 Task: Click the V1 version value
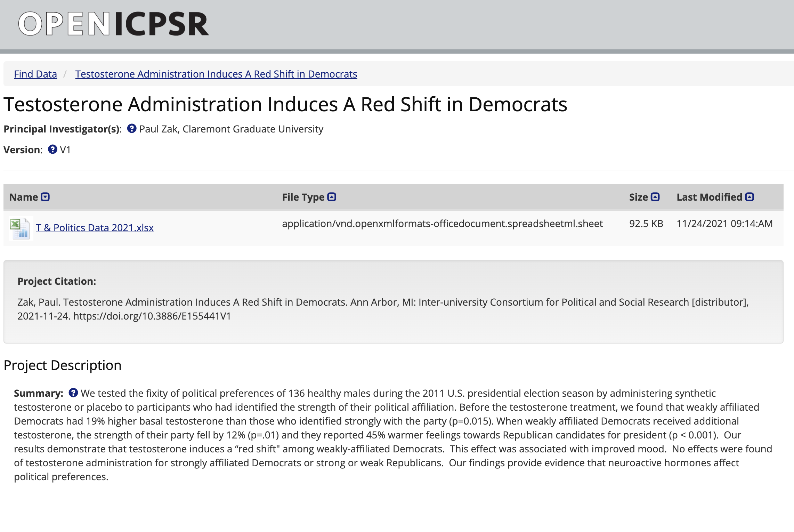pos(65,150)
